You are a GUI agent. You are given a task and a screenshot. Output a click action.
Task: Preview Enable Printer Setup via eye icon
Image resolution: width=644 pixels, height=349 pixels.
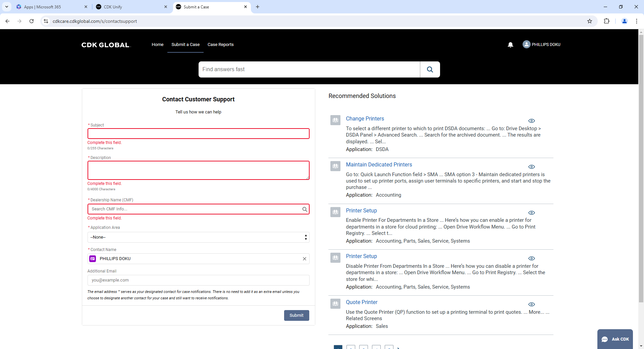[x=532, y=213]
